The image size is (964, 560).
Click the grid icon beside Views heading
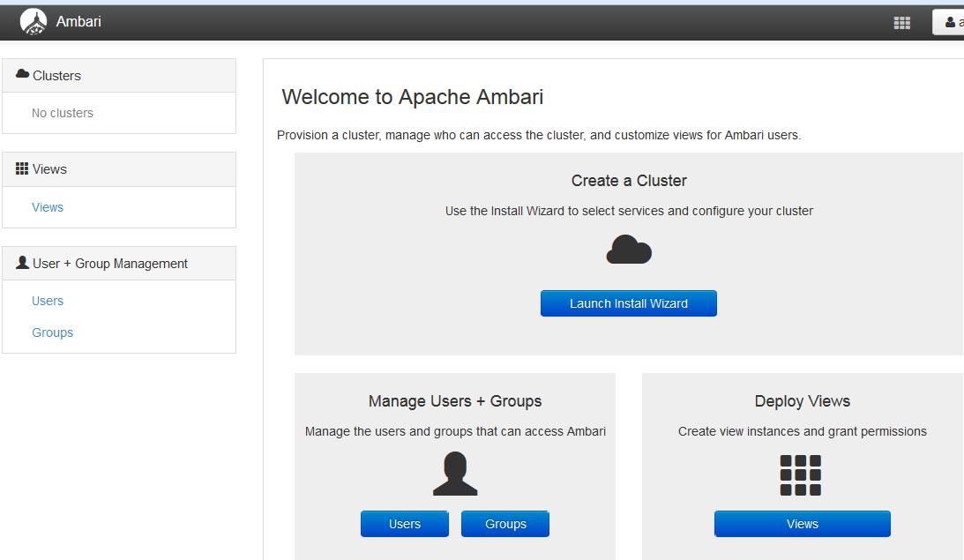click(x=22, y=168)
